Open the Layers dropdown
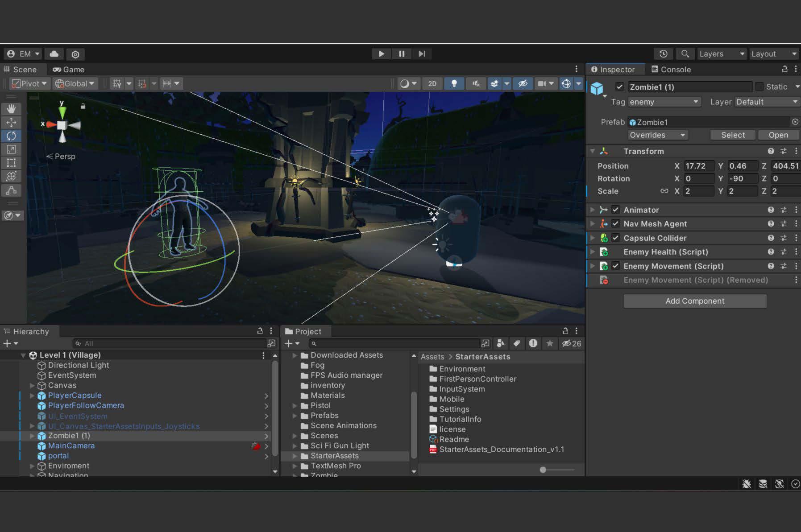 721,54
